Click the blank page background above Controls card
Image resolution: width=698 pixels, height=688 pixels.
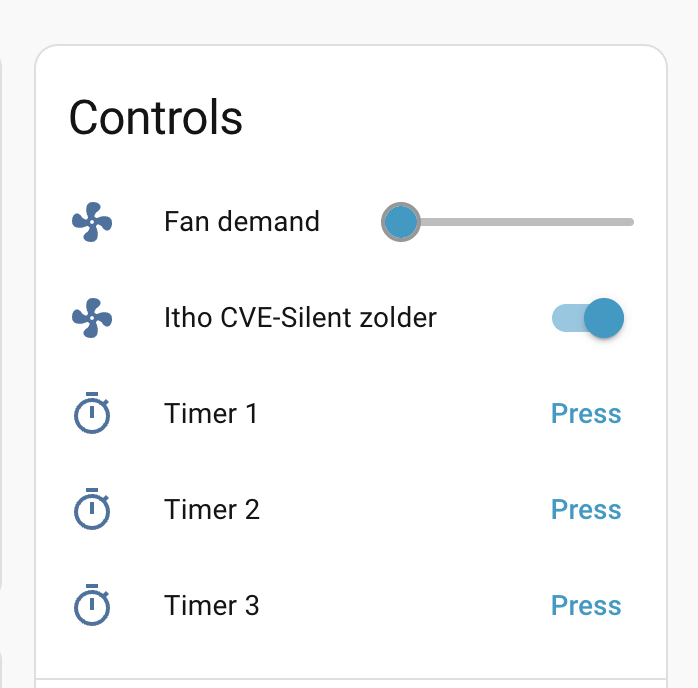[x=350, y=20]
